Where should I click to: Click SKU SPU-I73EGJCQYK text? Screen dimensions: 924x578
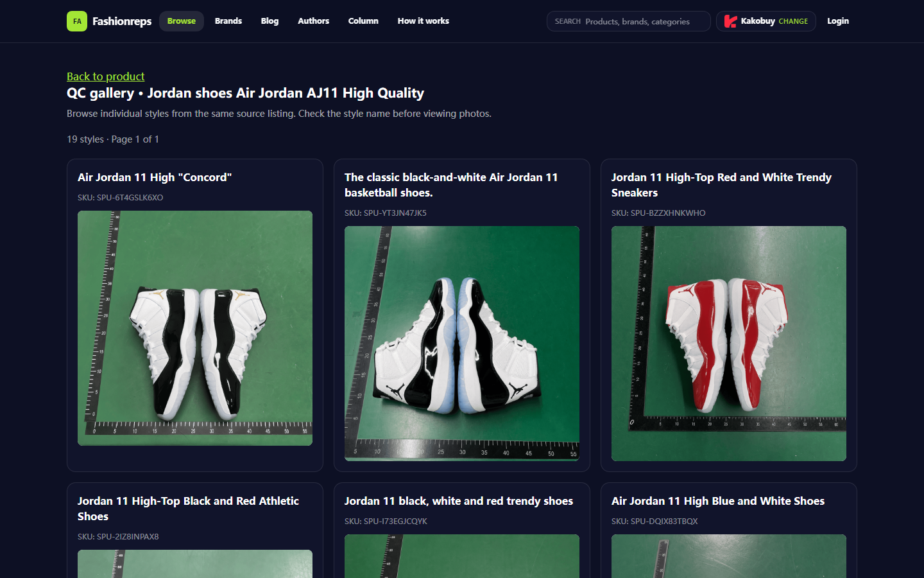(386, 521)
